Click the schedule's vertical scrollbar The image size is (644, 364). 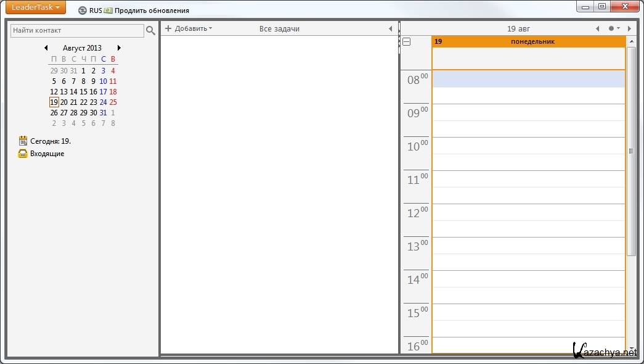point(630,151)
